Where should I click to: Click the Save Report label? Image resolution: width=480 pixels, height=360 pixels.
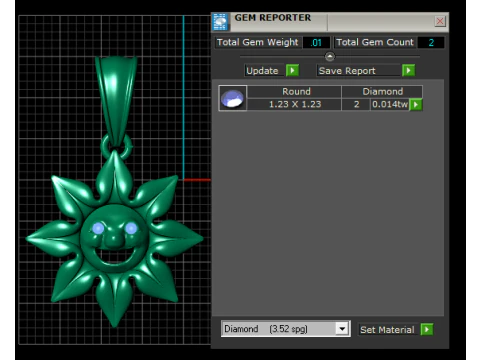coord(359,71)
